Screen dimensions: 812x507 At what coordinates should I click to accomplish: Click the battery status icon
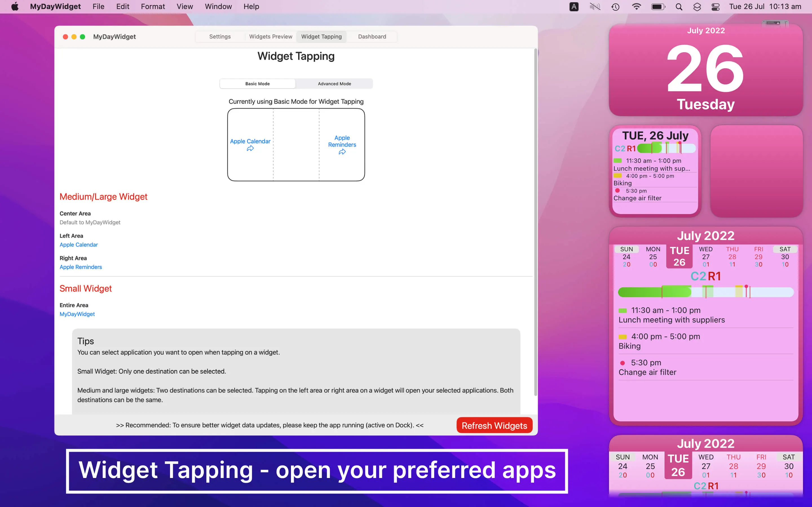pyautogui.click(x=658, y=7)
